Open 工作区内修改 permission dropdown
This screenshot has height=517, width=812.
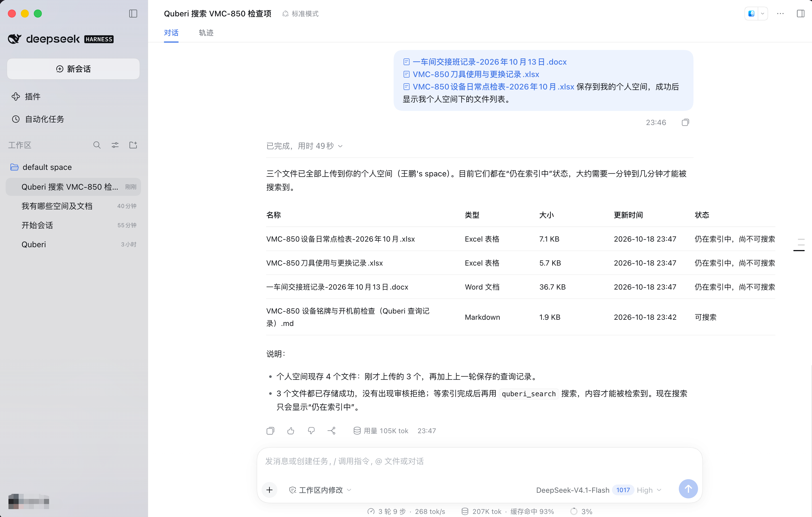tap(320, 490)
